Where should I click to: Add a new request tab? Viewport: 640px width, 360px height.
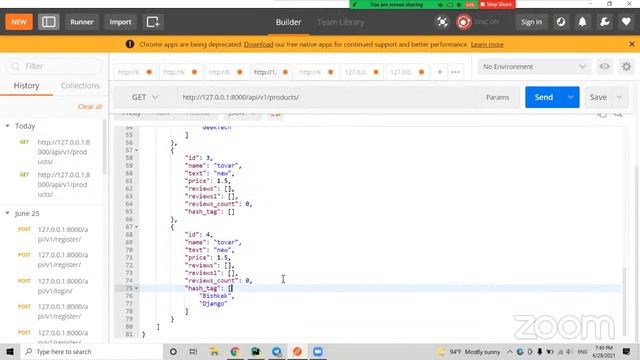point(440,72)
